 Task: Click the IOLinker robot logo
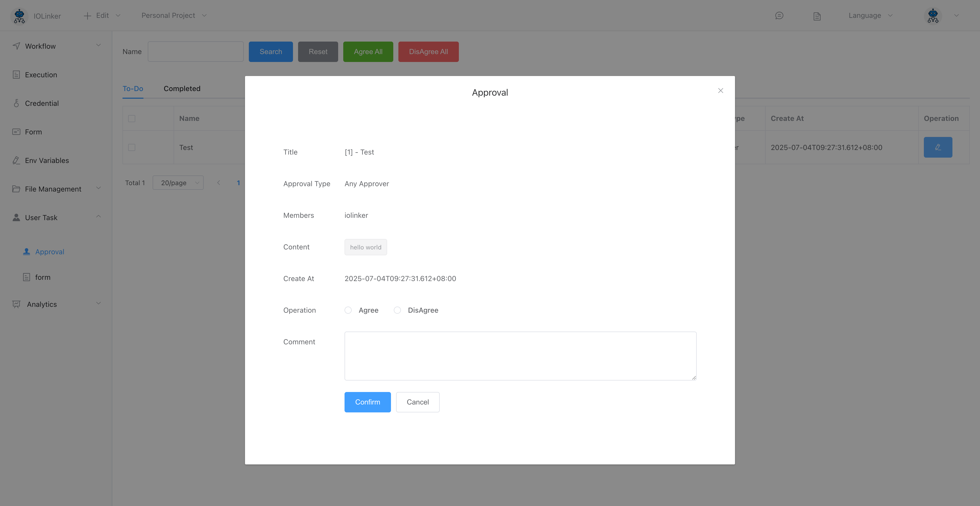pyautogui.click(x=19, y=16)
